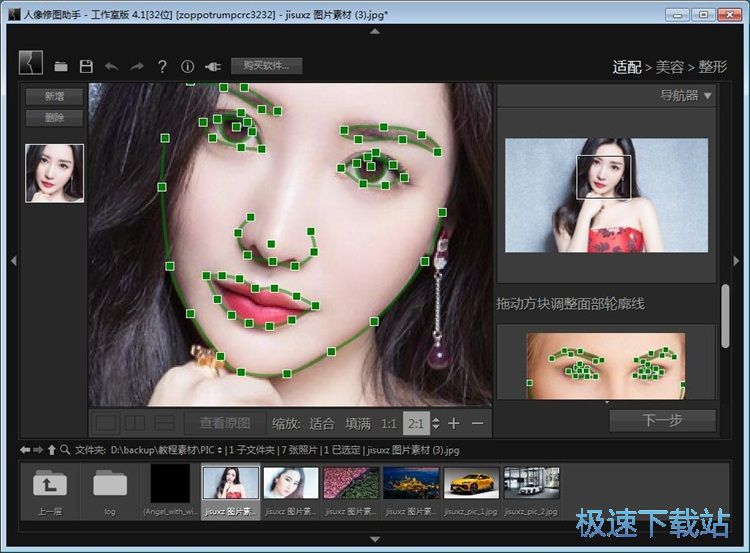This screenshot has width=750, height=553.
Task: Click the right panel vertical scrollbar
Action: click(x=725, y=316)
